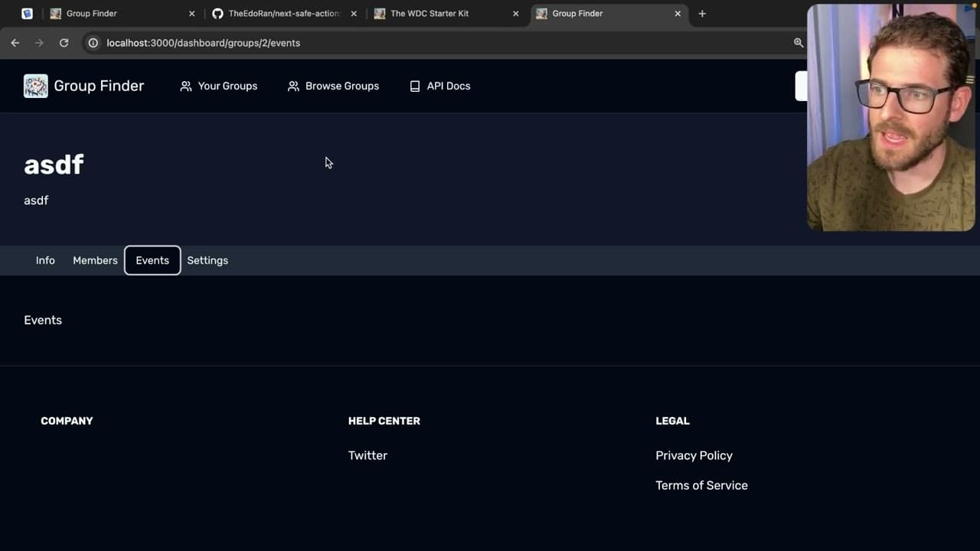
Task: Open the Terms of Service link
Action: point(701,485)
